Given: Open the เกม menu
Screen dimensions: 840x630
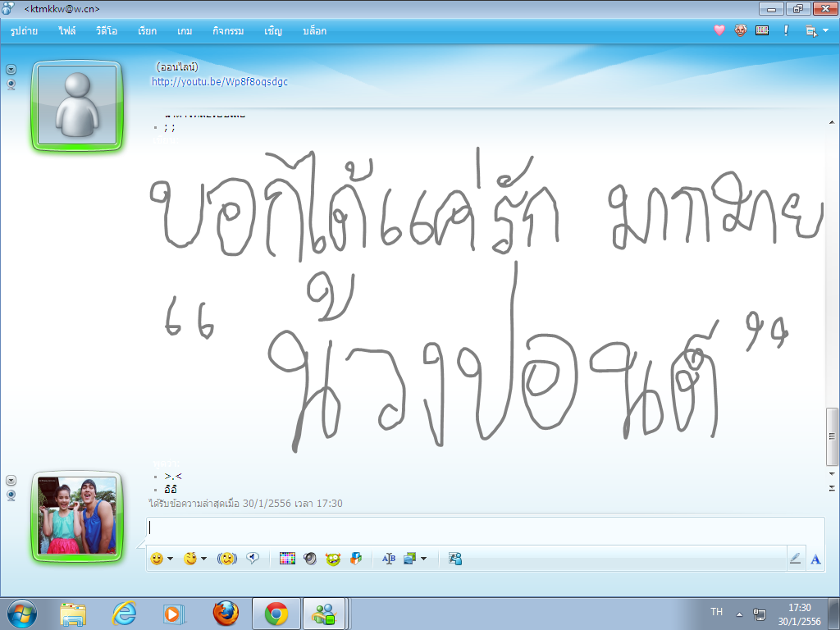Looking at the screenshot, I should point(185,31).
